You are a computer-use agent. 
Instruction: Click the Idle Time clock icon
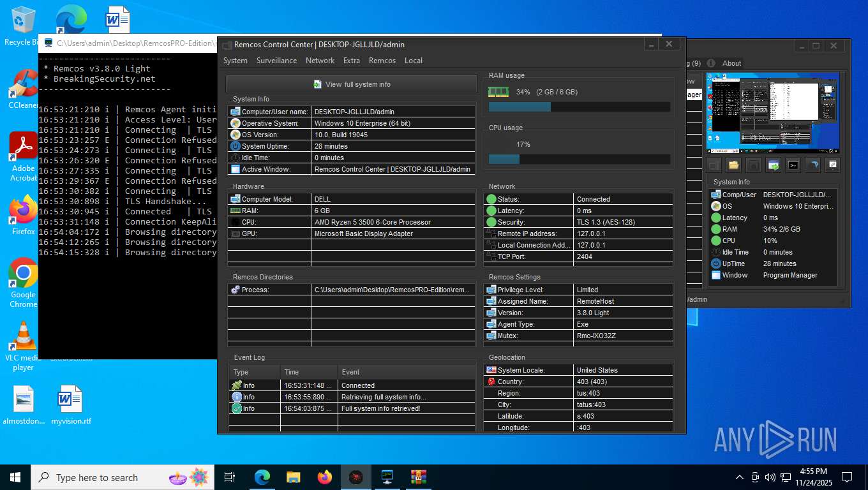(x=236, y=158)
